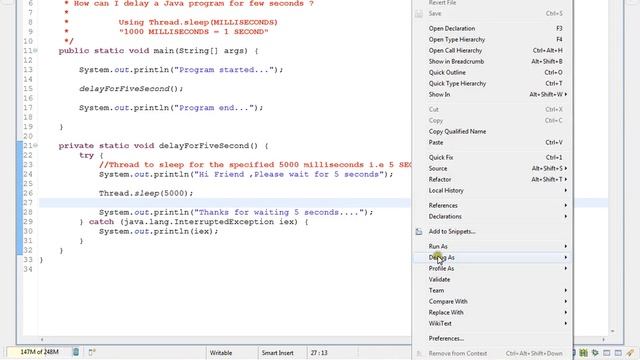Viewport: 640px width, 360px height.
Task: Click the public static void main line
Action: [158, 51]
